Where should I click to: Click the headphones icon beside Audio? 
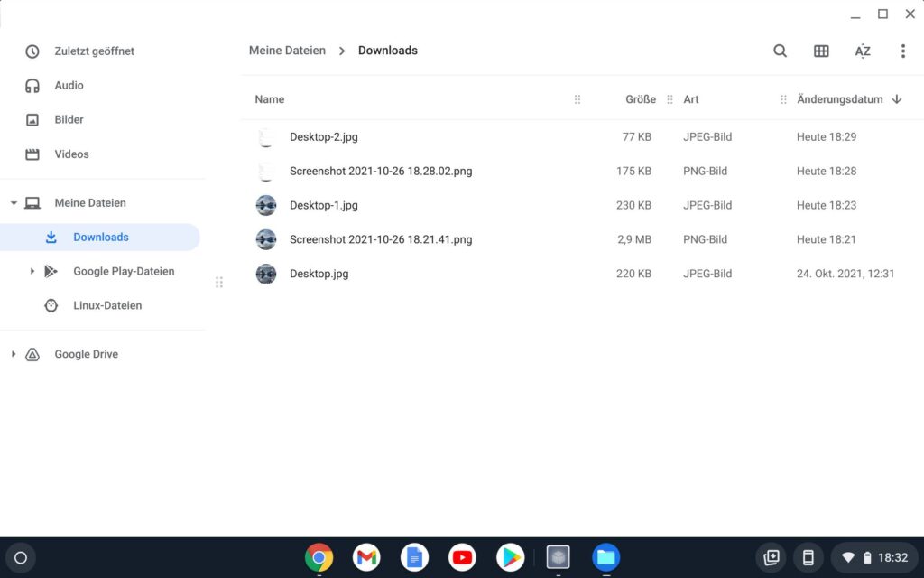coord(32,86)
